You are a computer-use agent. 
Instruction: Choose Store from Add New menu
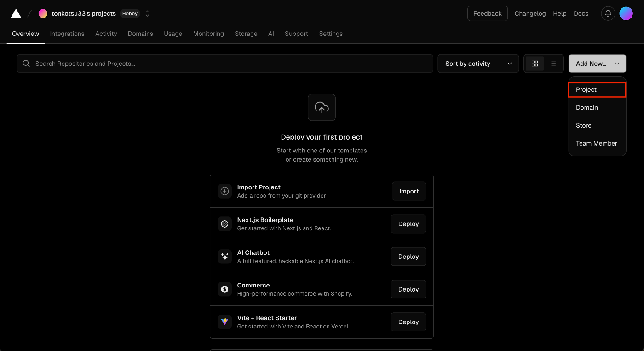[x=597, y=125]
